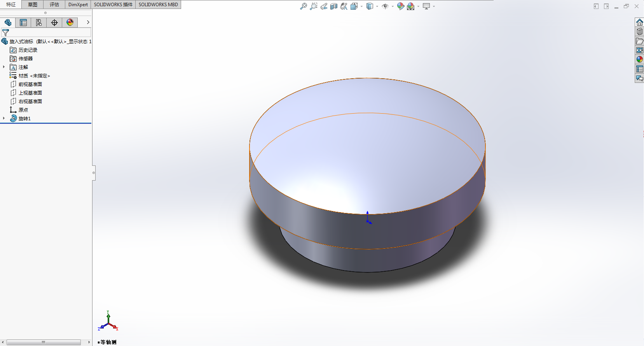Show more manager tabs chevron

coord(88,23)
